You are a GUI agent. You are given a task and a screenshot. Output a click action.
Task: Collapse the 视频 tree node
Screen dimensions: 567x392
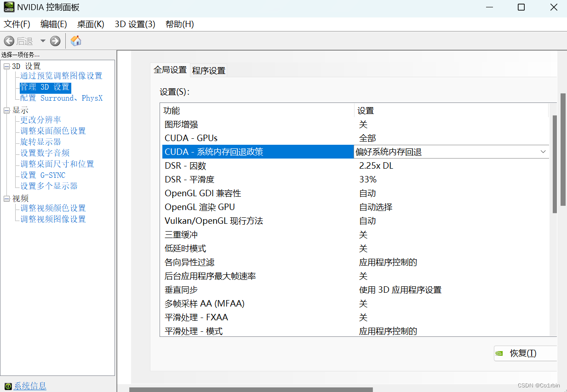tap(6, 199)
